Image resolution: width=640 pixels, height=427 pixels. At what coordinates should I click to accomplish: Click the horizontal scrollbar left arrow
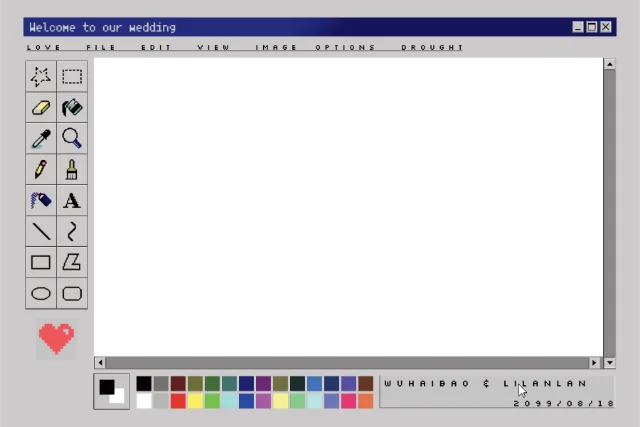(100, 363)
